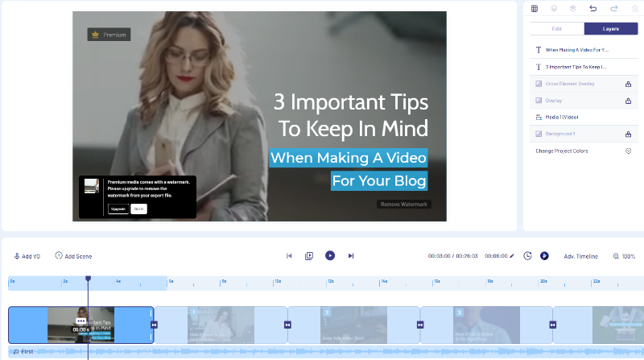
Task: Click the music note icon on audio track
Action: 15,352
